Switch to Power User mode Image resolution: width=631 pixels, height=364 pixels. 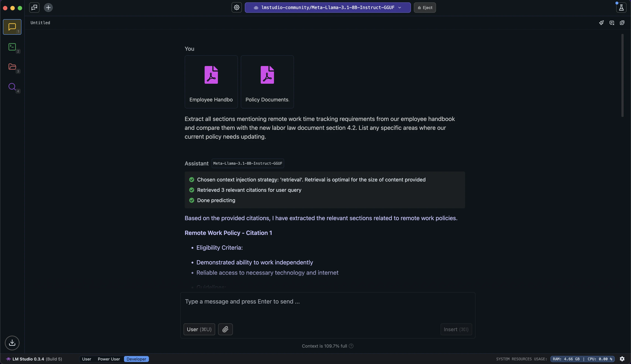click(x=108, y=359)
